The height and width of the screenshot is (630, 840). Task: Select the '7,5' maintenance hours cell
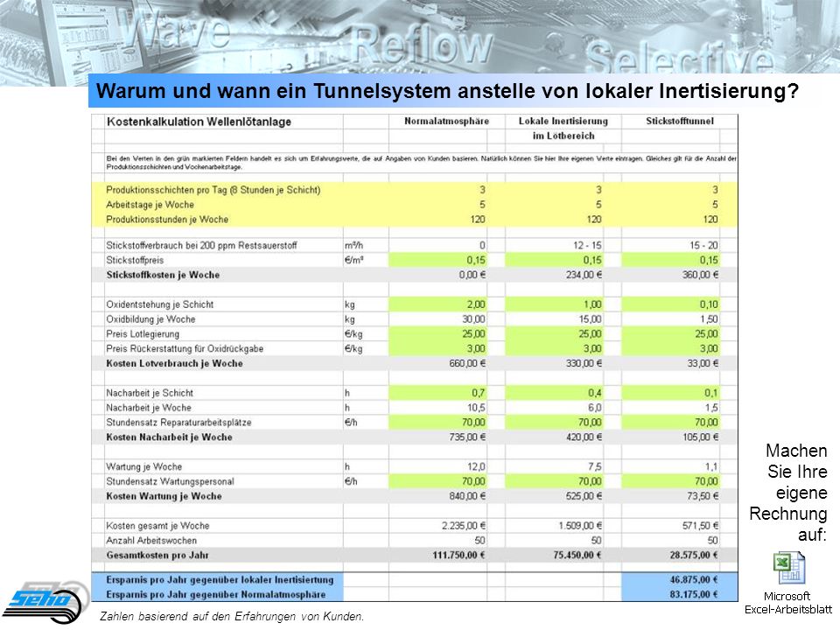595,466
